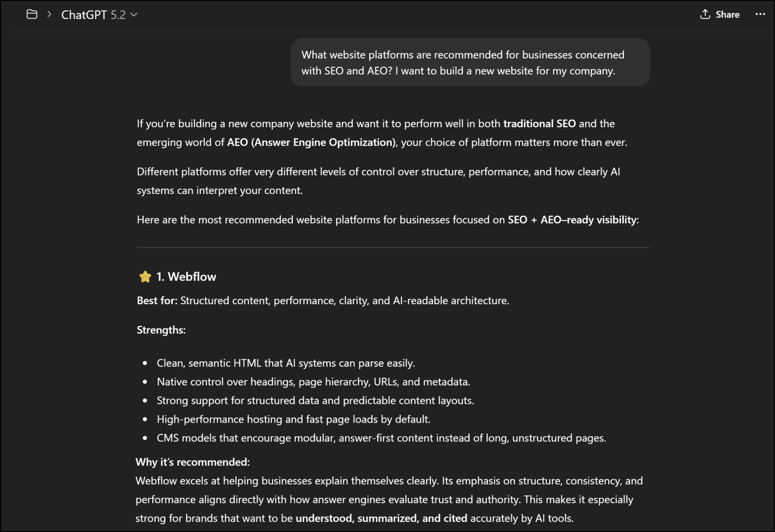Select the bullet point before 'Clean, semantic HTML'
Image resolution: width=775 pixels, height=532 pixels.
(145, 363)
